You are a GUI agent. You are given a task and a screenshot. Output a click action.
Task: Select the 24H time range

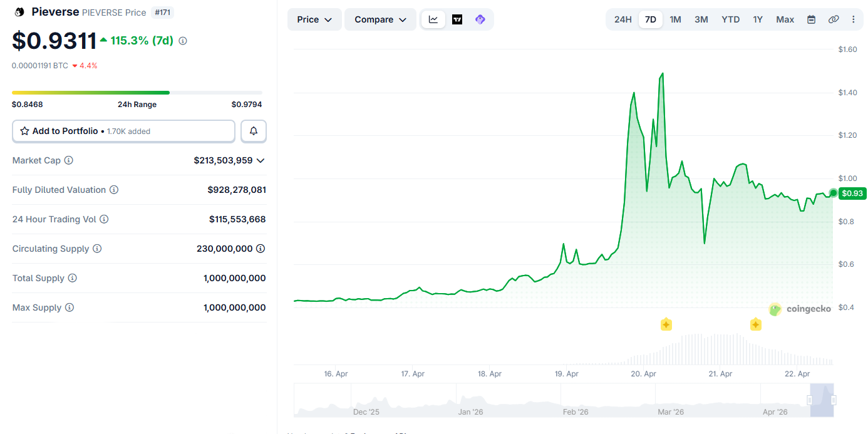[x=623, y=19]
